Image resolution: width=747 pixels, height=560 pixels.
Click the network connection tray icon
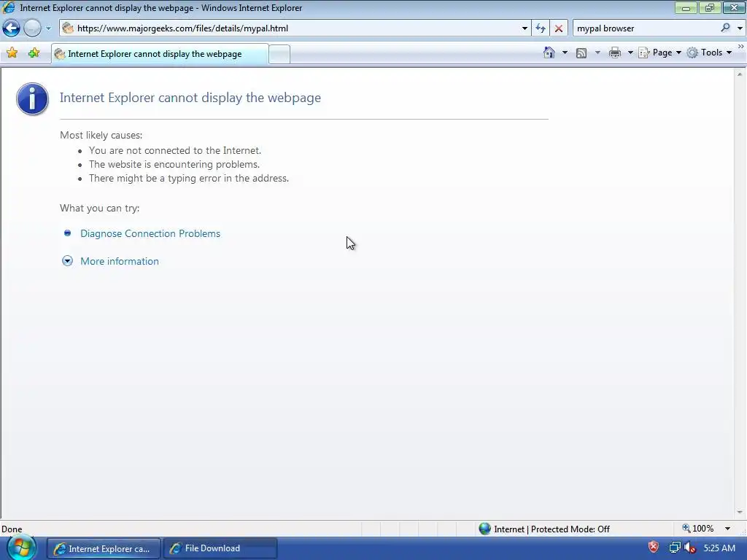pyautogui.click(x=675, y=548)
